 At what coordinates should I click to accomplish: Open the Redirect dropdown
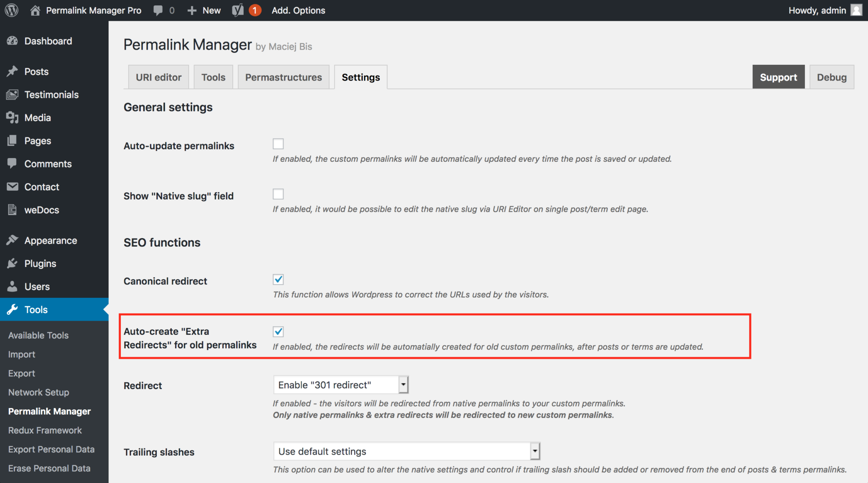(x=341, y=385)
